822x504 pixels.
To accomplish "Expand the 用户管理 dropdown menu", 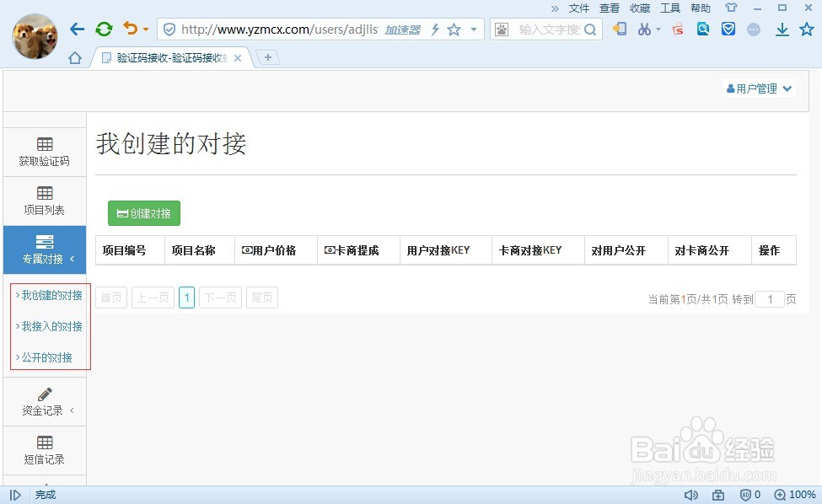I will point(758,88).
